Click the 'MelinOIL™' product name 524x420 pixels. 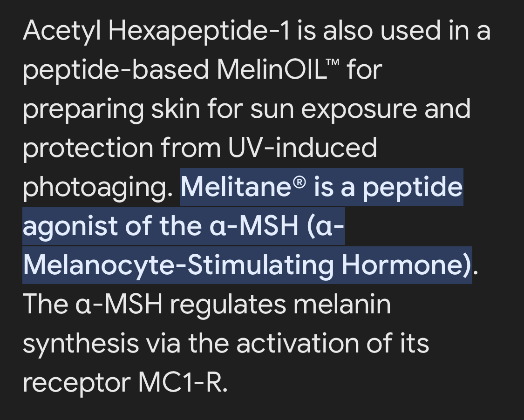pos(278,69)
